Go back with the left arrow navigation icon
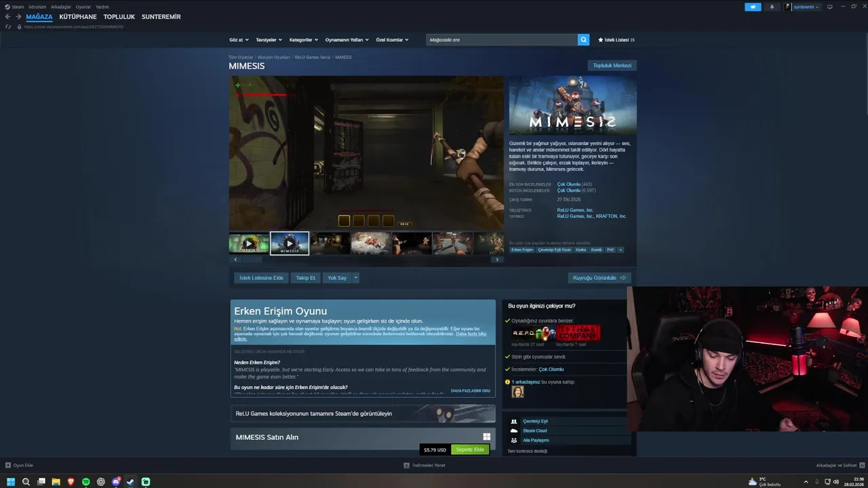The width and height of the screenshot is (868, 488). [8, 17]
